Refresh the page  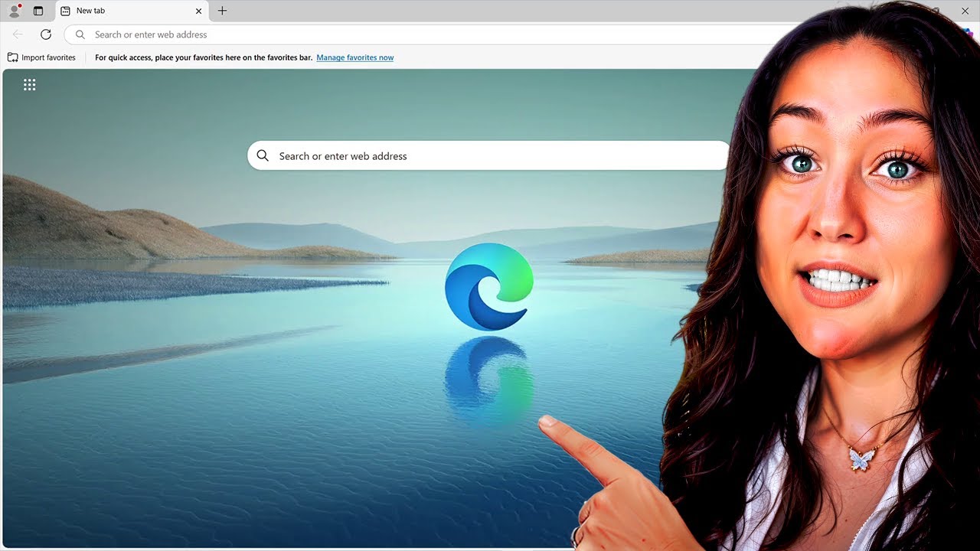46,34
